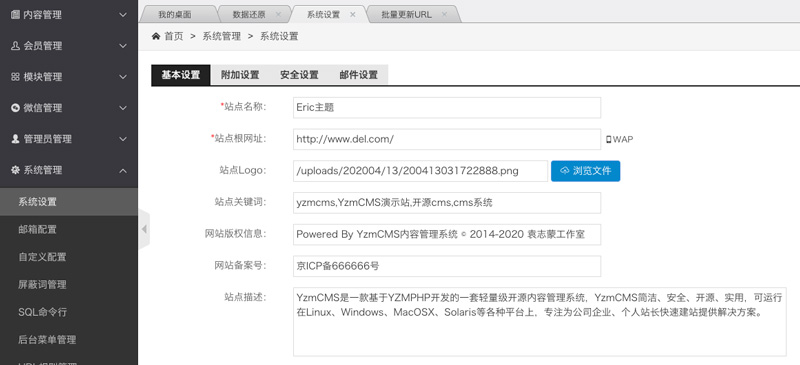
Task: Click the 浏览文件 upload button
Action: click(x=585, y=171)
